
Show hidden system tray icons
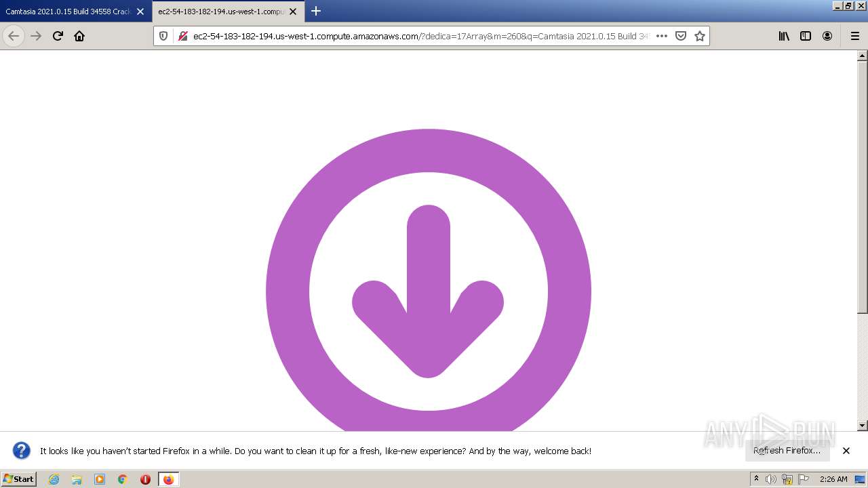click(x=756, y=479)
